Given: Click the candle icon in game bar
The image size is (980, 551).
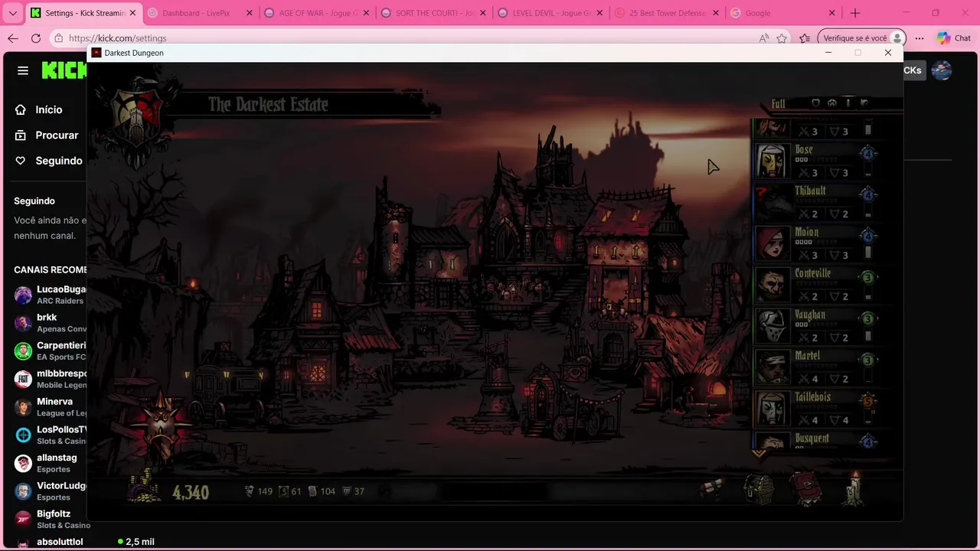Looking at the screenshot, I should click(854, 487).
